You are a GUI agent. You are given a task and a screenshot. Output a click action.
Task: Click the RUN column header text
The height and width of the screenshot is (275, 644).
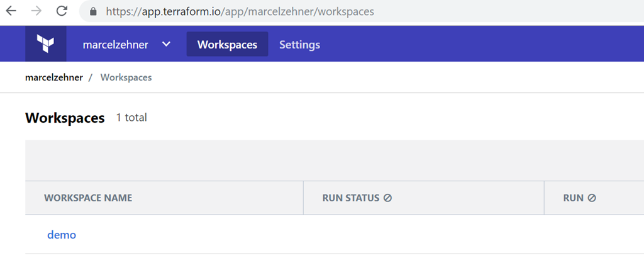(x=574, y=198)
